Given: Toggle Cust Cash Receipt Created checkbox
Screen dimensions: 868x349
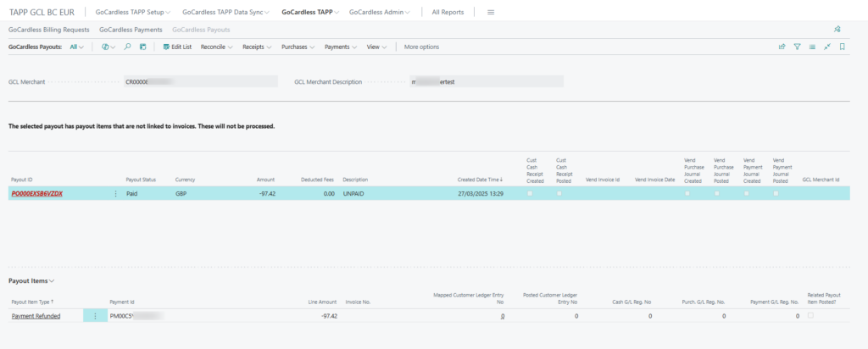Looking at the screenshot, I should click(x=530, y=194).
